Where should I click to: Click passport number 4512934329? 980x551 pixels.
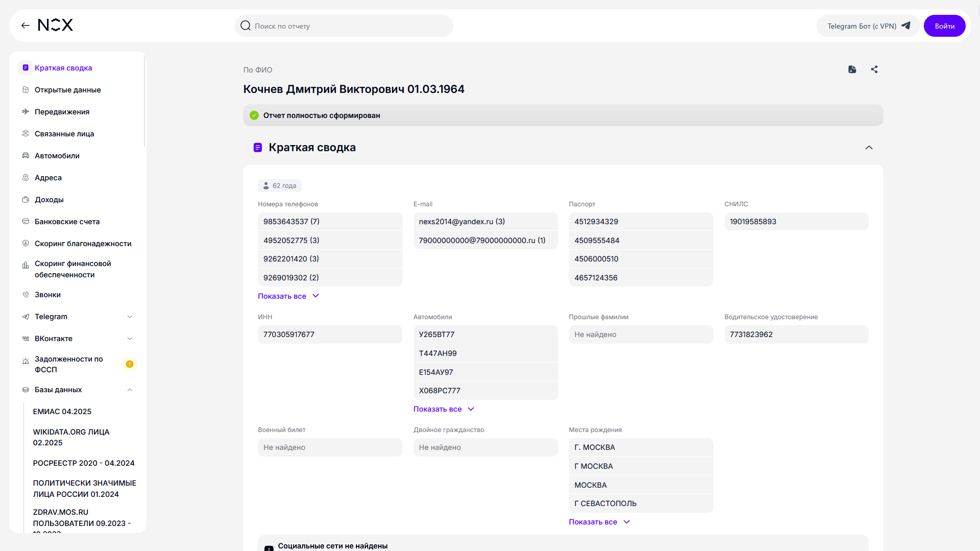[641, 222]
